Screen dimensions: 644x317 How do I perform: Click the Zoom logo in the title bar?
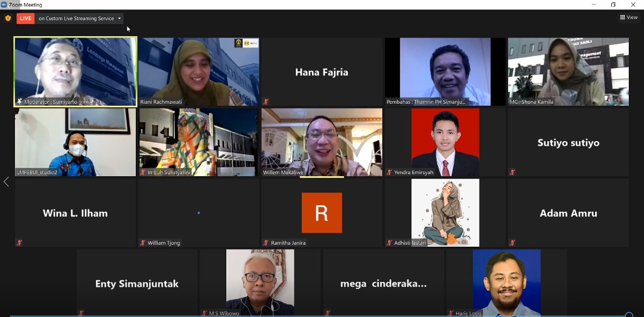[x=4, y=4]
